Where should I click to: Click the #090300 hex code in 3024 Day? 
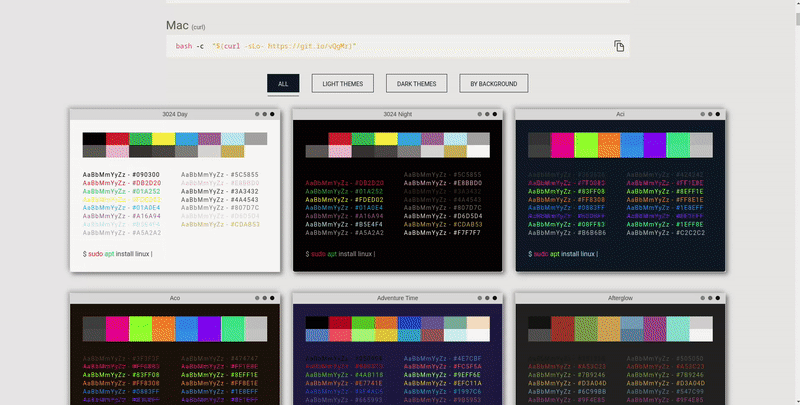pyautogui.click(x=149, y=175)
